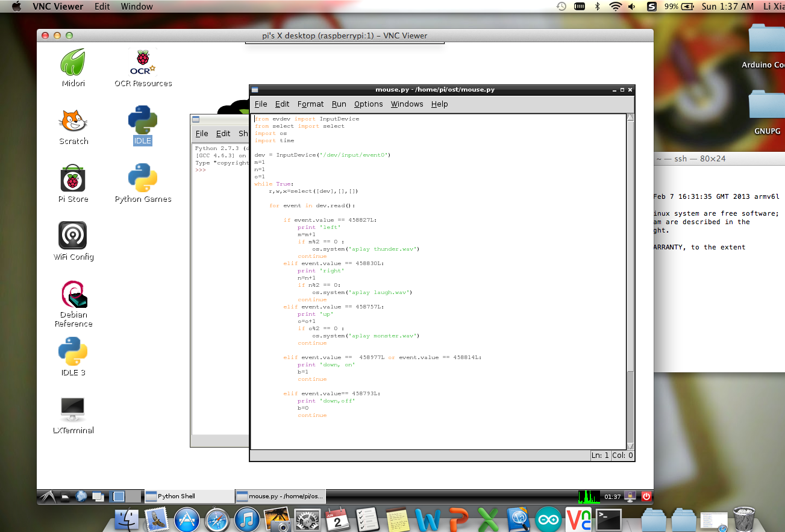Toggle the Bluetooth menu bar icon
Viewport: 785px width, 532px height.
tap(598, 7)
